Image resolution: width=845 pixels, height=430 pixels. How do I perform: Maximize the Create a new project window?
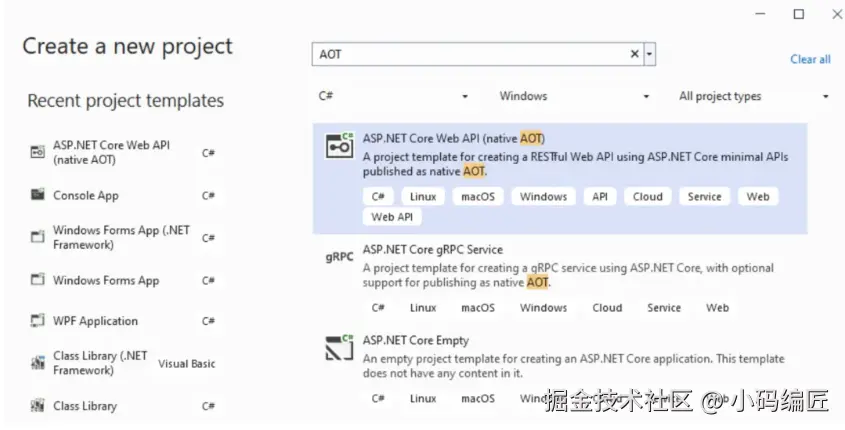(799, 14)
